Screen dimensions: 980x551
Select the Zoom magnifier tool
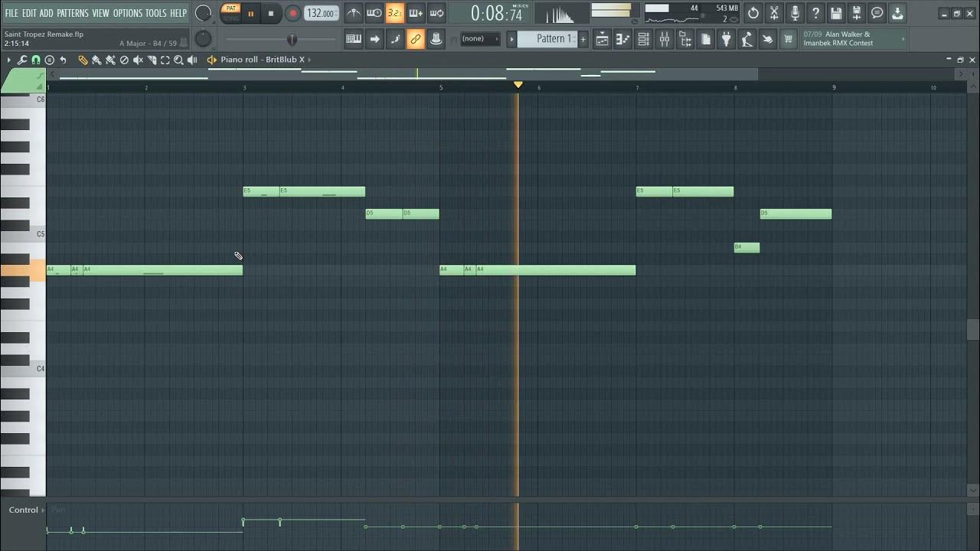pos(178,60)
